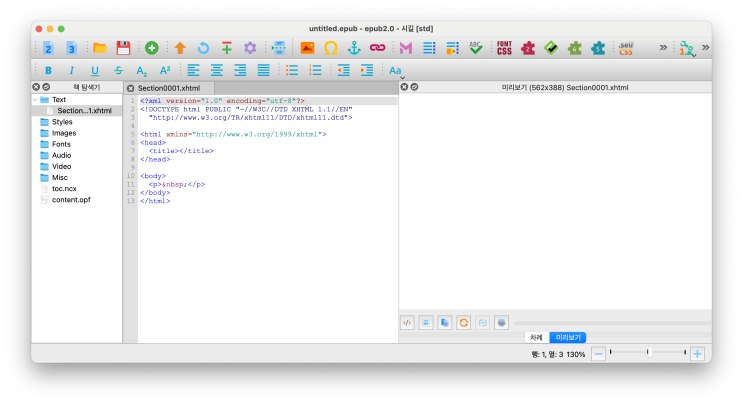Open the Aa change case dropdown
The width and height of the screenshot is (743, 404).
tap(396, 71)
